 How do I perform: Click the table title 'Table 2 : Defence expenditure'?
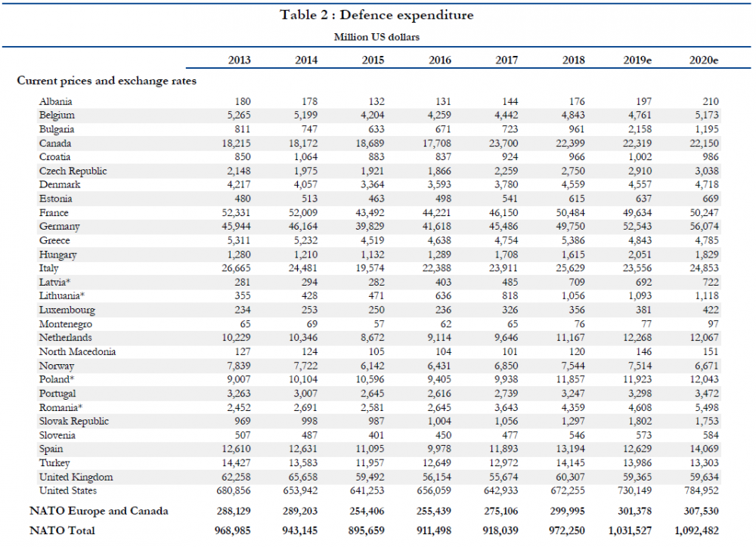(x=376, y=15)
